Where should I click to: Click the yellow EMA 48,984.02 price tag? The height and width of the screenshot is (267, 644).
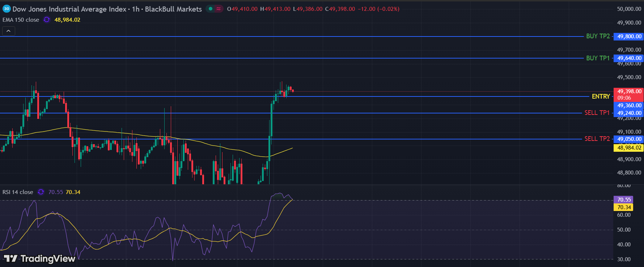pyautogui.click(x=629, y=148)
